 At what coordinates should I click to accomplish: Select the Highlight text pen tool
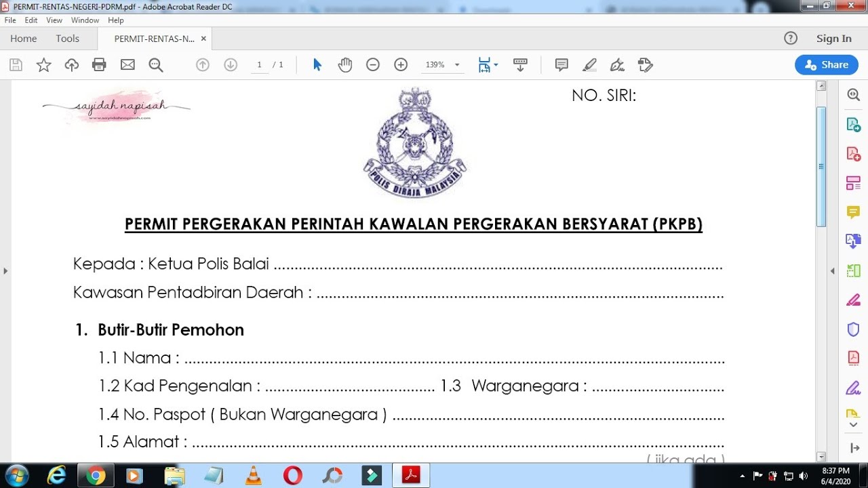click(x=589, y=65)
